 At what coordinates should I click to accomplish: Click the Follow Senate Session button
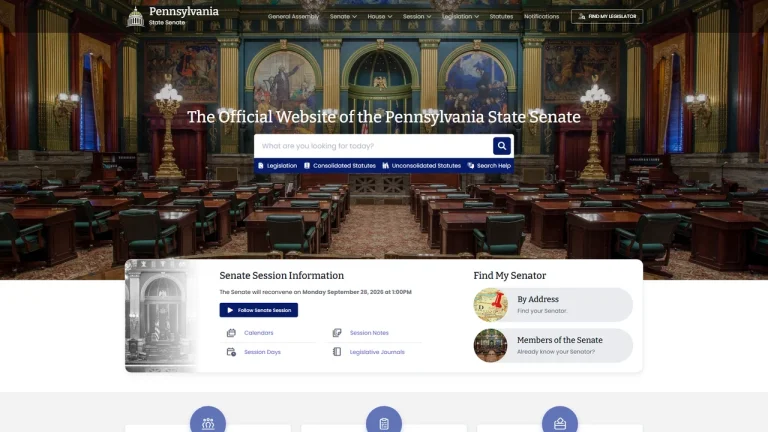point(259,310)
